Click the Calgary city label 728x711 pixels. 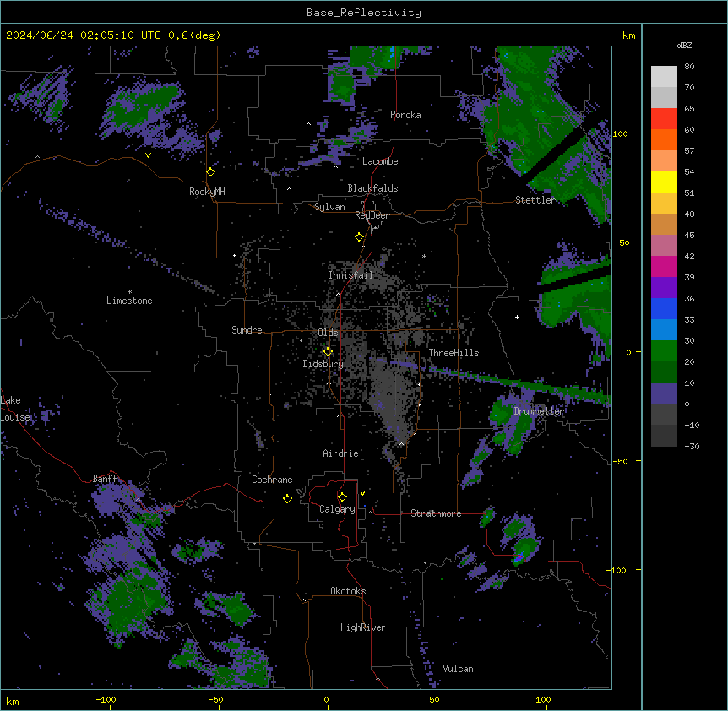(x=337, y=509)
